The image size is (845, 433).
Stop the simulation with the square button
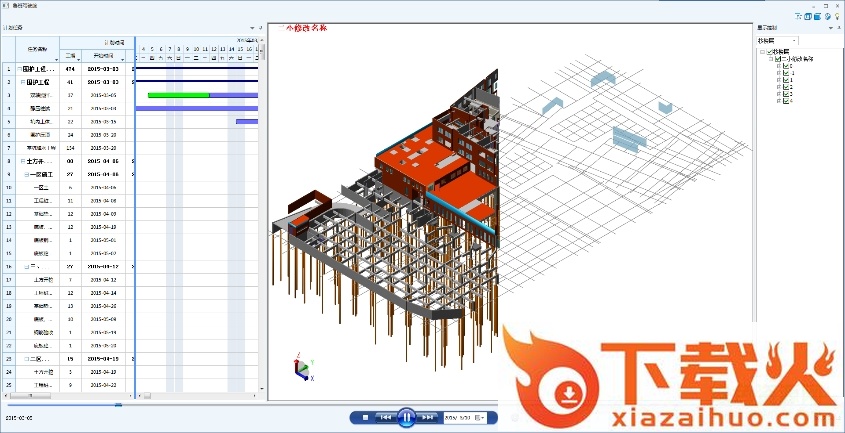(x=366, y=416)
